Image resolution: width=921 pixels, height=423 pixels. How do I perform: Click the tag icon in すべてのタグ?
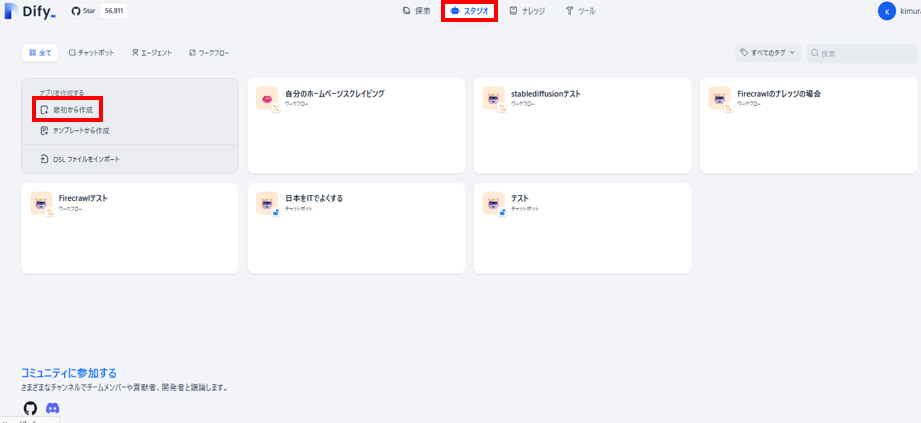click(744, 53)
